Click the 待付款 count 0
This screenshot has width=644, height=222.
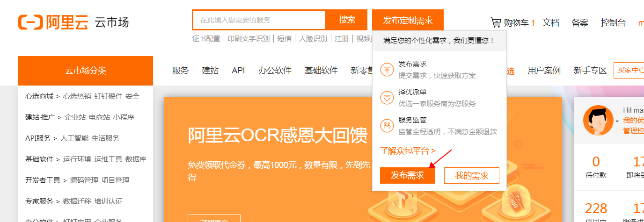pos(596,162)
